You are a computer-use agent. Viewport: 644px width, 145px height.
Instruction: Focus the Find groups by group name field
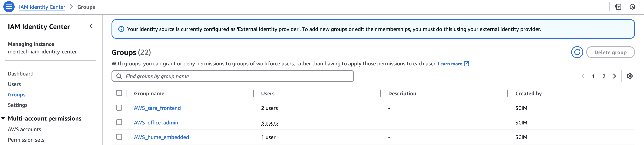[x=233, y=76]
